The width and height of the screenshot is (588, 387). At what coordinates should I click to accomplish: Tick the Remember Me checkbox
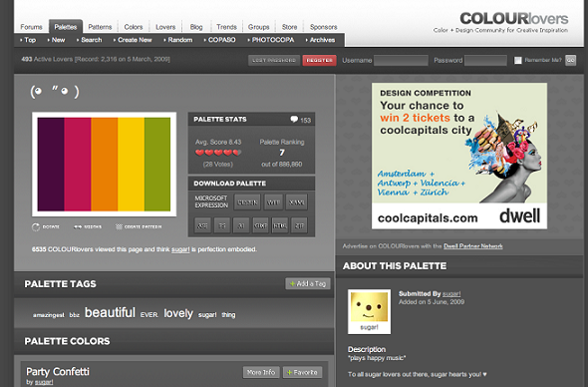[518, 60]
